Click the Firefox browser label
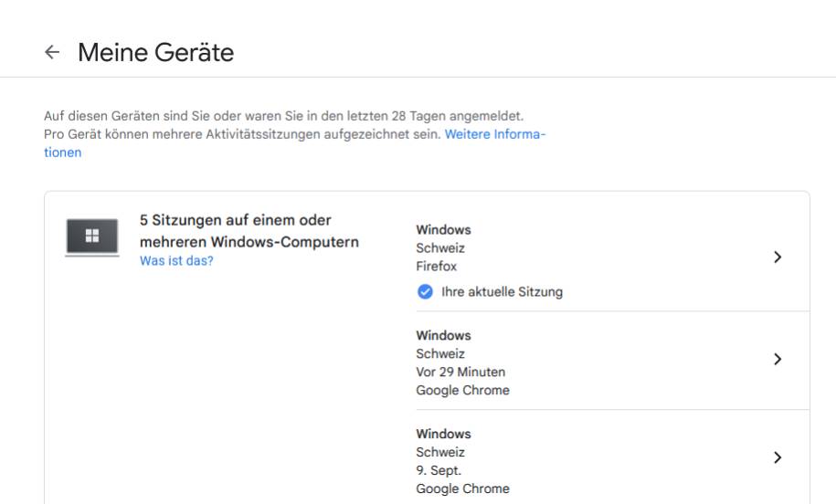Image resolution: width=836 pixels, height=504 pixels. pyautogui.click(x=436, y=267)
